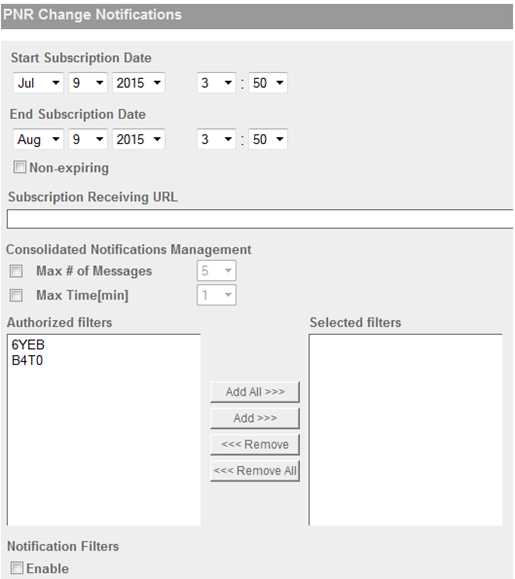Enable the Max Time[min] checkbox
The width and height of the screenshot is (515, 579).
tap(16, 295)
